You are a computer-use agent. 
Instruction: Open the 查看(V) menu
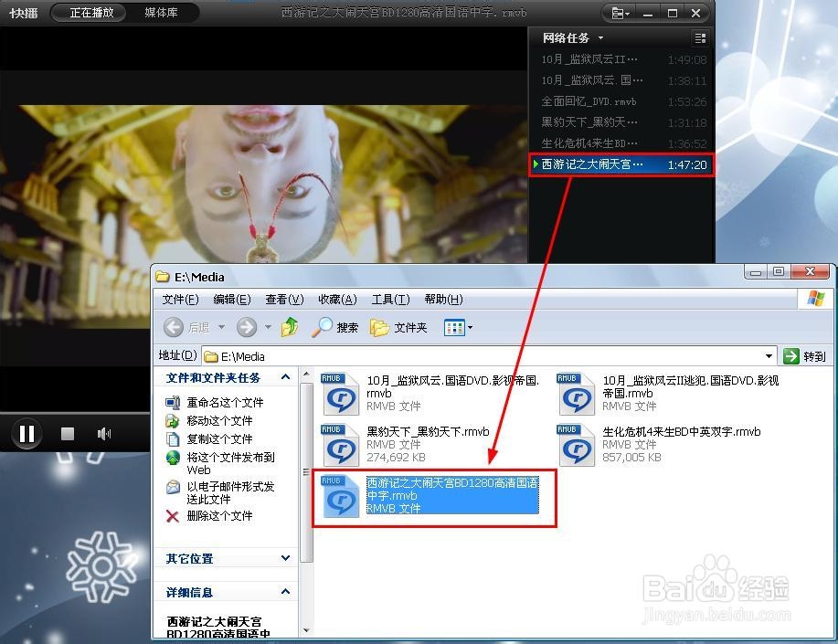tap(284, 300)
